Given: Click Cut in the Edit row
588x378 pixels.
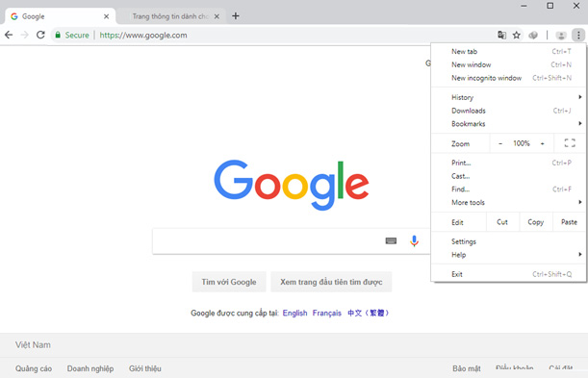Looking at the screenshot, I should 502,222.
